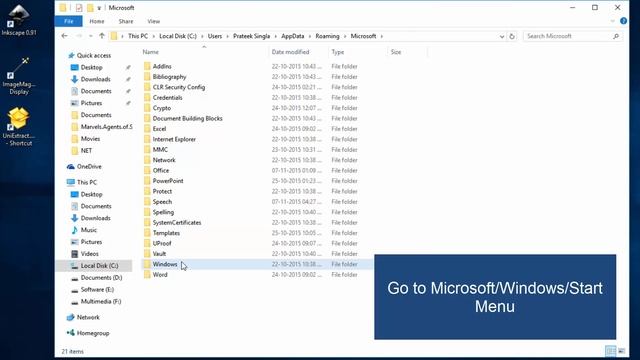Sort by the Type column header
This screenshot has width=640, height=360.
tap(338, 52)
